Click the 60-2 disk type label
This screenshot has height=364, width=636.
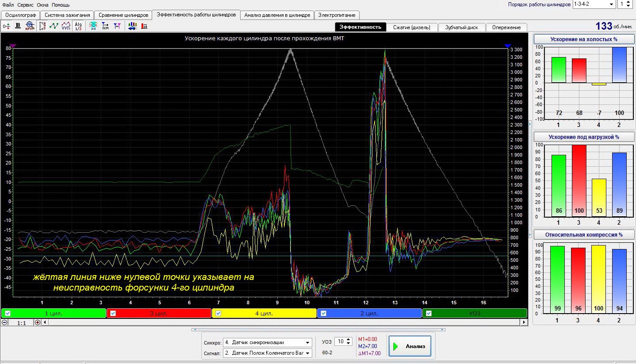tap(328, 353)
